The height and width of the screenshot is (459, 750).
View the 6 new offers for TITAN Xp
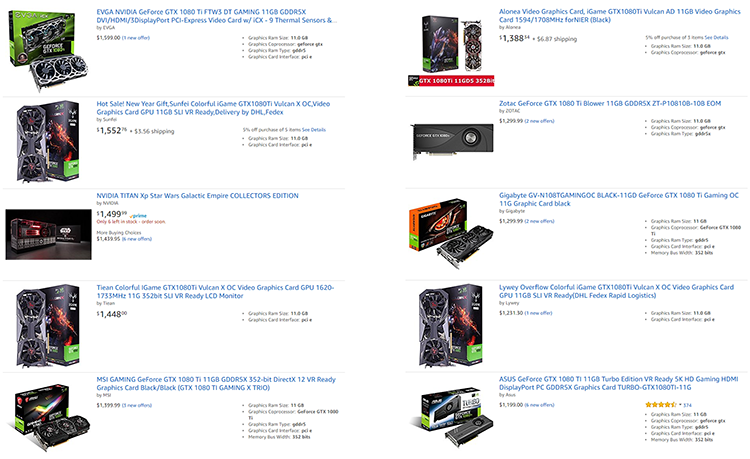coord(137,239)
